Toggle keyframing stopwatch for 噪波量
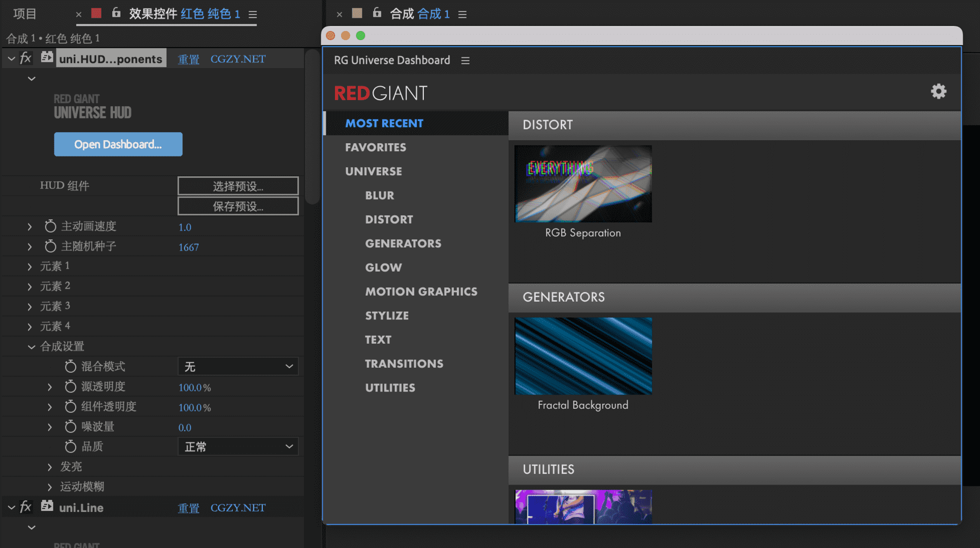This screenshot has height=548, width=980. pyautogui.click(x=71, y=427)
